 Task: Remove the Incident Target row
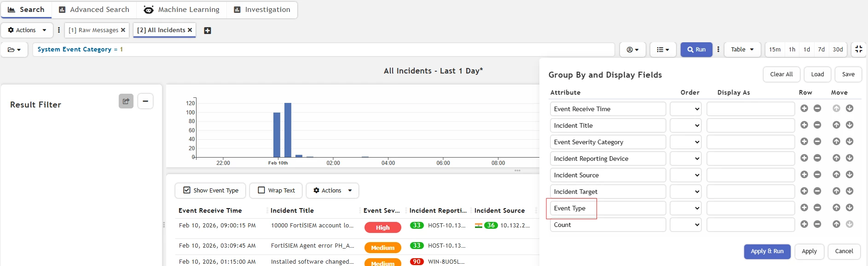817,191
